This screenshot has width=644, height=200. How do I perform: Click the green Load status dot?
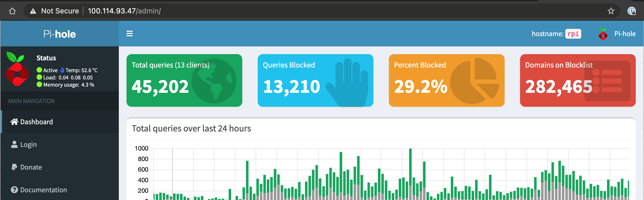pyautogui.click(x=39, y=77)
